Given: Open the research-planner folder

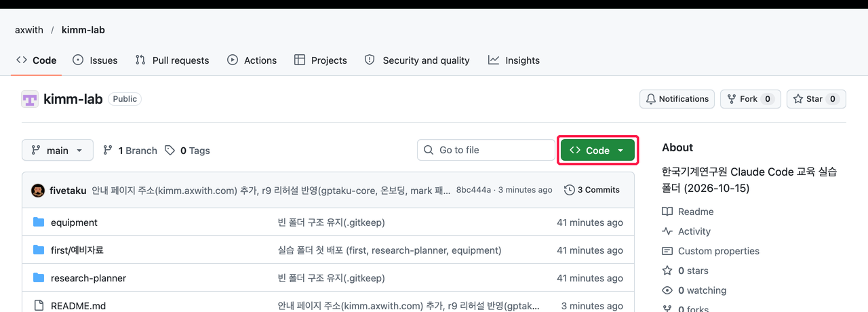Looking at the screenshot, I should click(88, 278).
